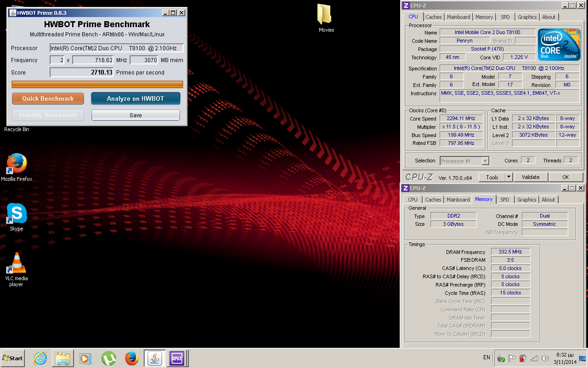Click Safely Remove Hardware tray icon
The width and height of the screenshot is (588, 368).
(501, 358)
